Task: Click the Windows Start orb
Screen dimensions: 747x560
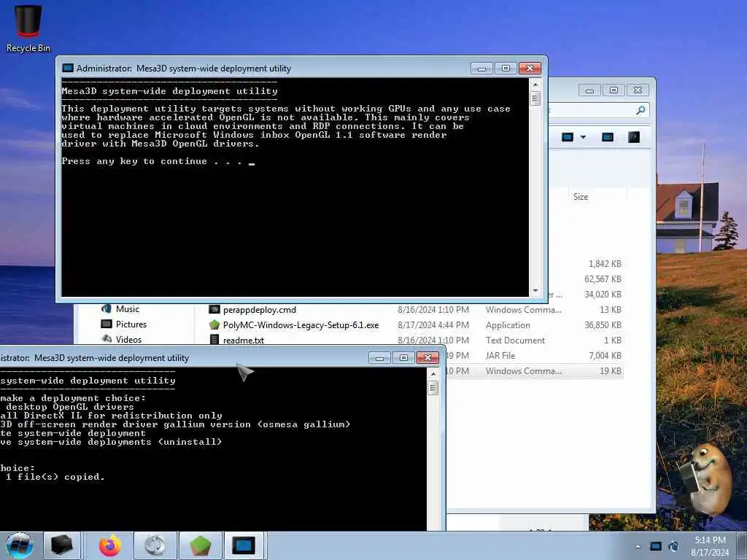Action: tap(20, 545)
